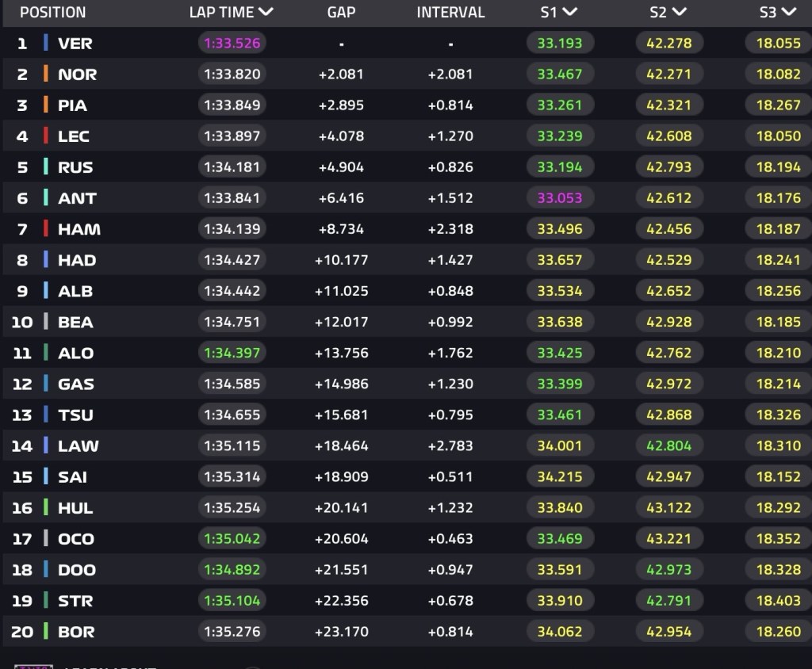Screen dimensions: 812x669
Task: Click DOO's lap time 1:34.892
Action: 232,570
